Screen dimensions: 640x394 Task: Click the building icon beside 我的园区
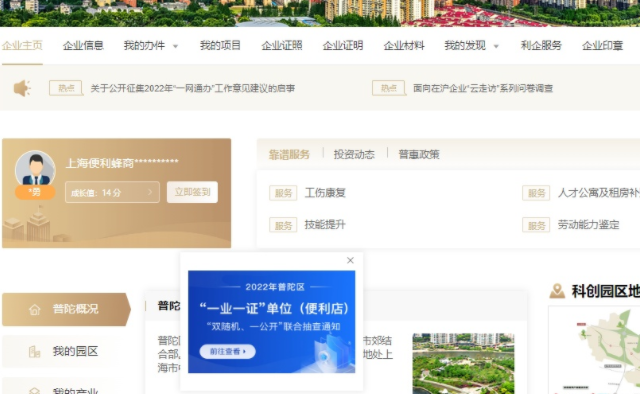[35, 352]
